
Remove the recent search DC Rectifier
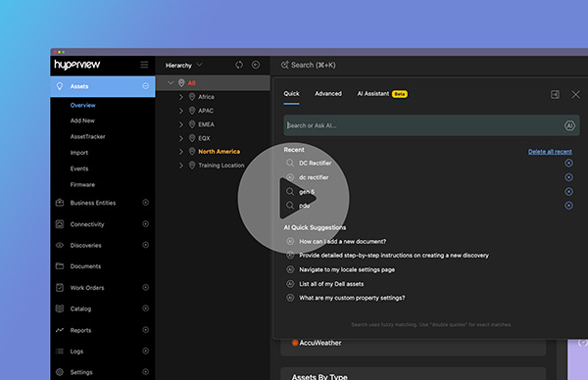568,163
